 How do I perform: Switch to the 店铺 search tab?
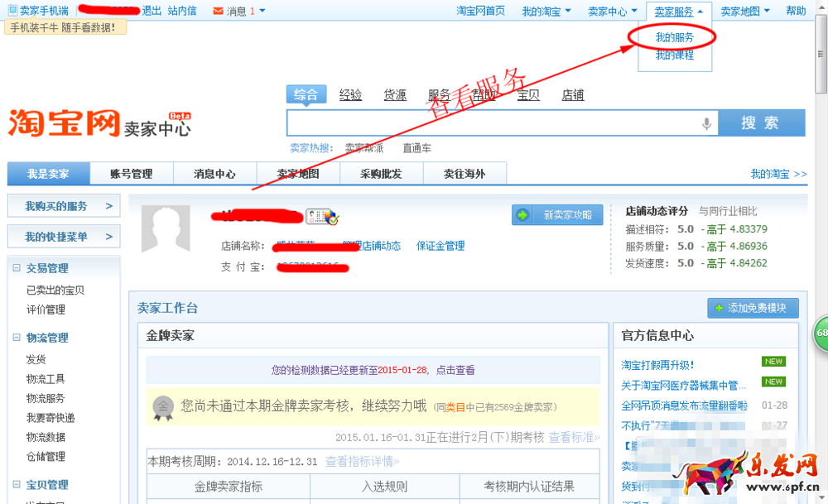(x=573, y=95)
